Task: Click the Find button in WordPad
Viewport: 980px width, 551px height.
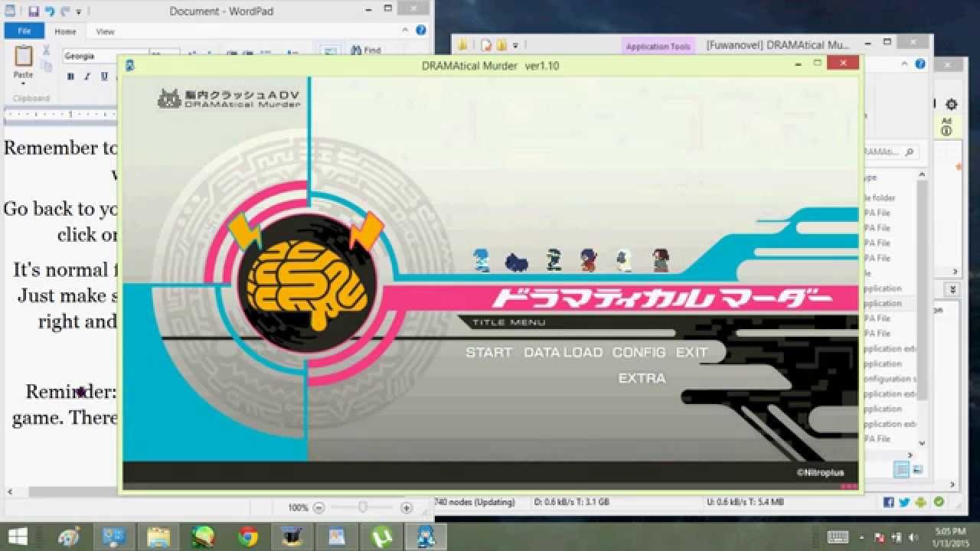Action: tap(366, 51)
